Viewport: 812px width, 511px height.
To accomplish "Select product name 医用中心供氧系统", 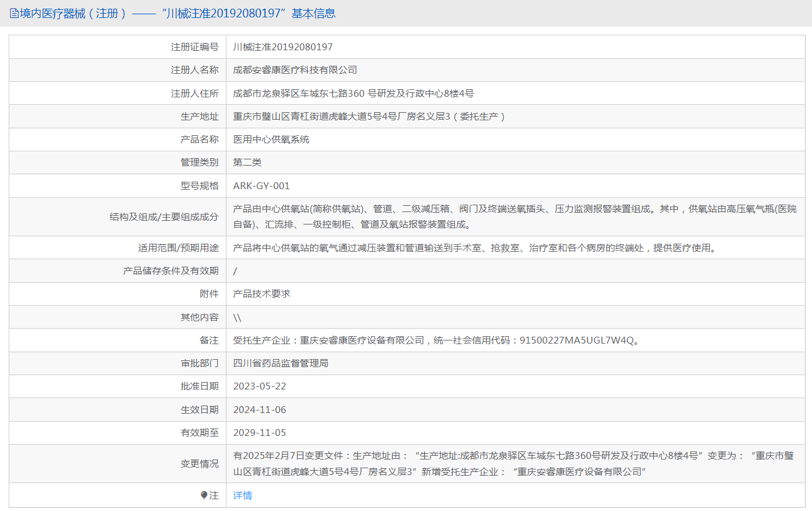I will point(271,140).
